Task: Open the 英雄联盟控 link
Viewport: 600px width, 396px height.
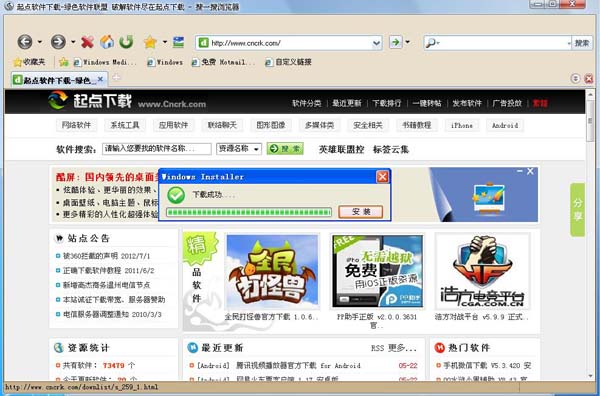Action: point(341,149)
